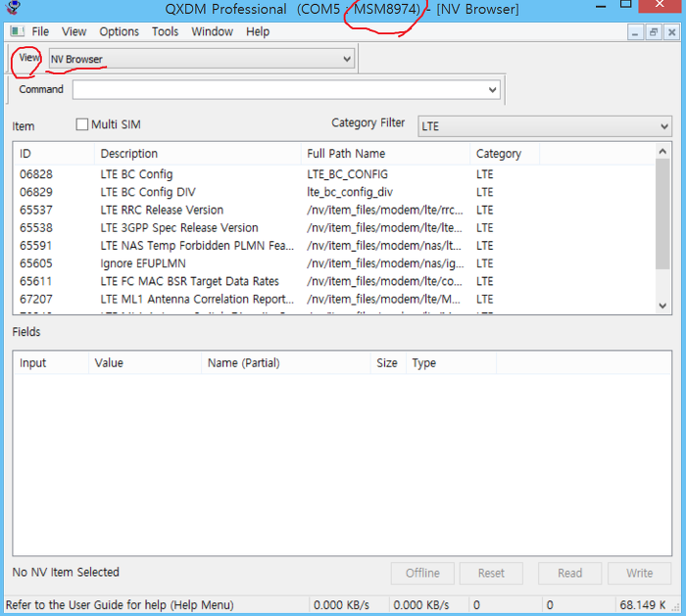Open the Options menu
686x616 pixels.
click(x=119, y=32)
